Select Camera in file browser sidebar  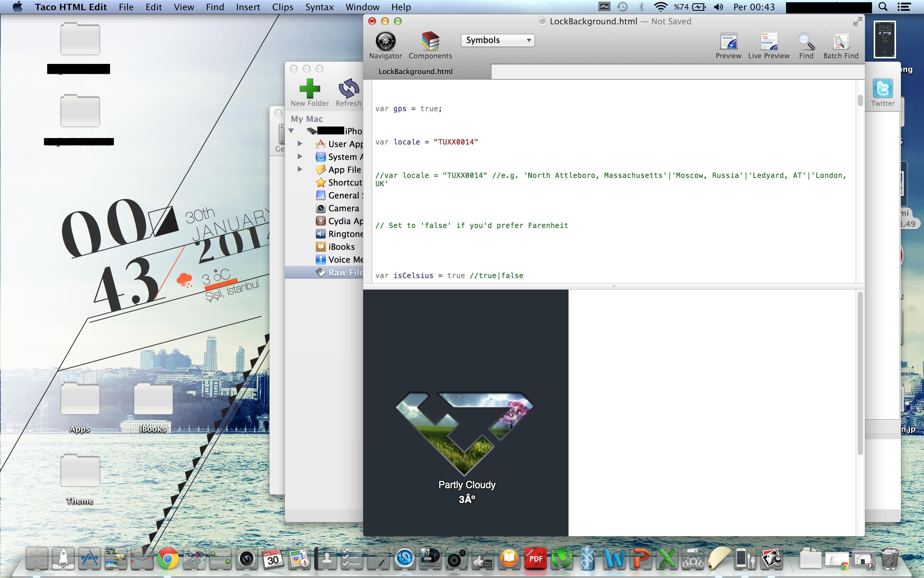(x=324, y=208)
